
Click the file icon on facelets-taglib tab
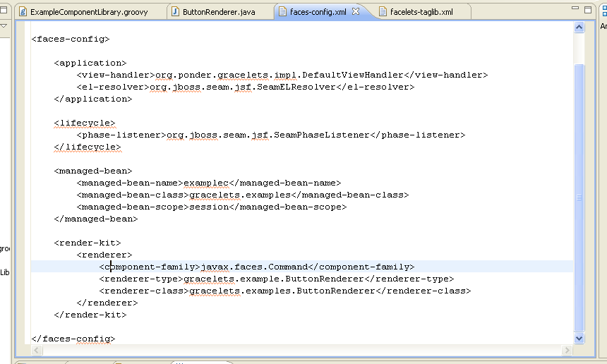point(383,12)
